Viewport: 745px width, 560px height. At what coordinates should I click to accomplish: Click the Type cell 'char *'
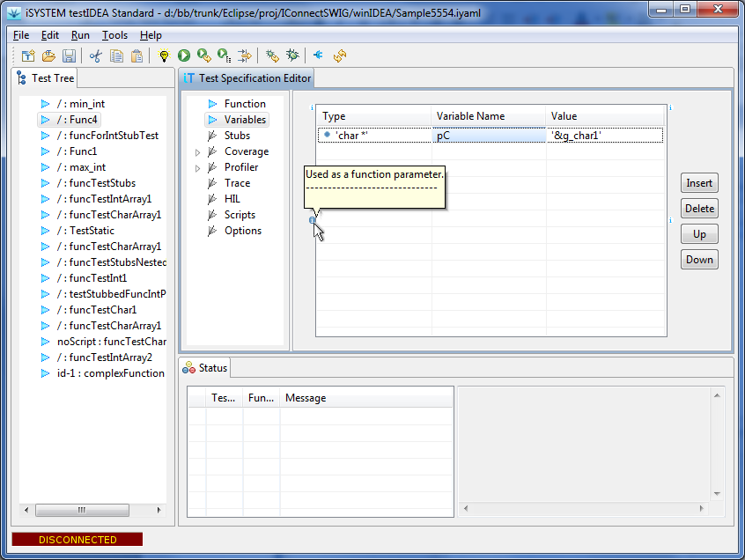(374, 136)
